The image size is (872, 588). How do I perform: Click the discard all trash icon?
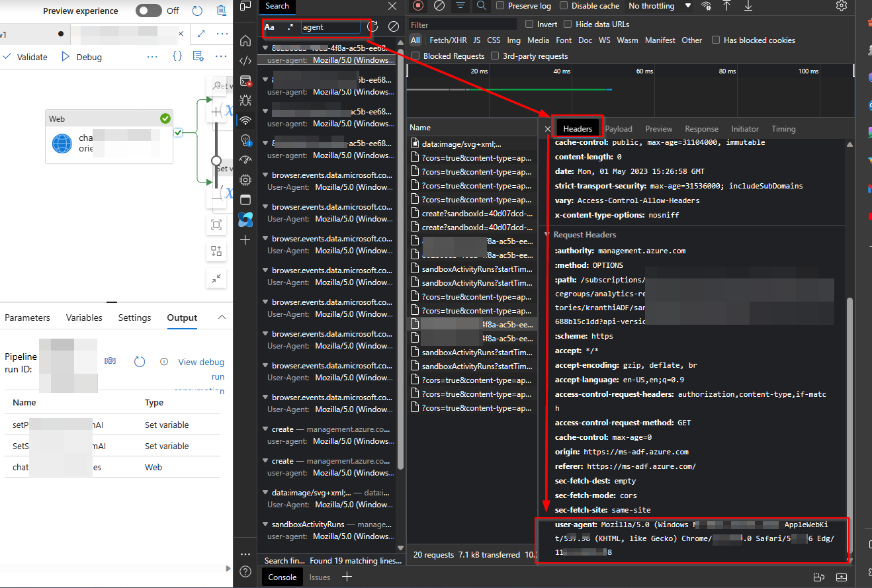tap(221, 11)
